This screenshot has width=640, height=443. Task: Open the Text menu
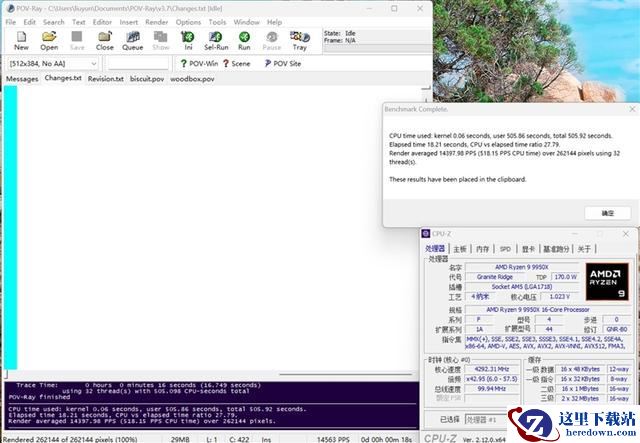79,22
